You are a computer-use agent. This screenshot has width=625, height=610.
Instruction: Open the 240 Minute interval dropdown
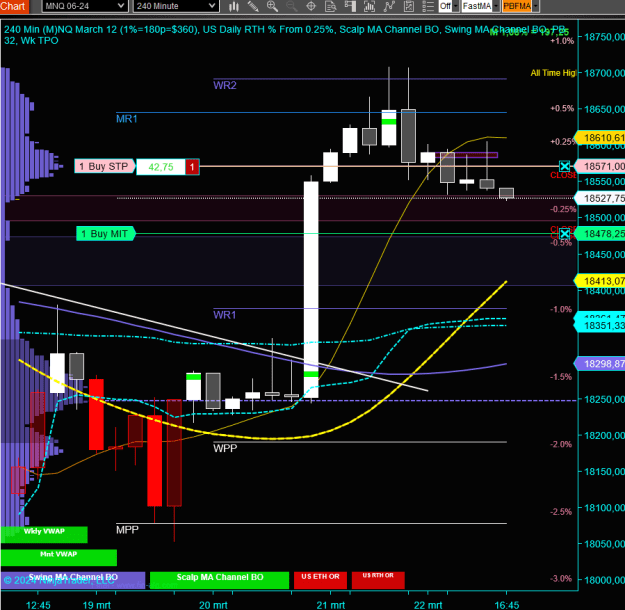(176, 6)
